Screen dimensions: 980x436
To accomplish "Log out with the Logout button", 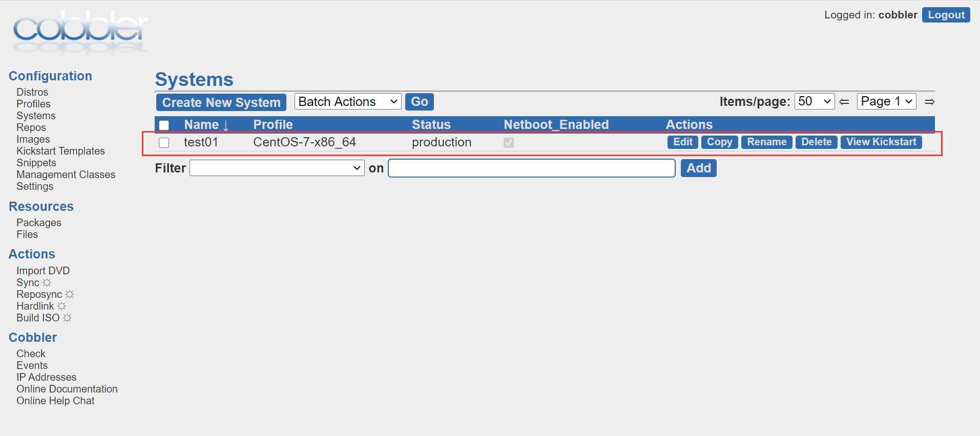I will pyautogui.click(x=946, y=15).
